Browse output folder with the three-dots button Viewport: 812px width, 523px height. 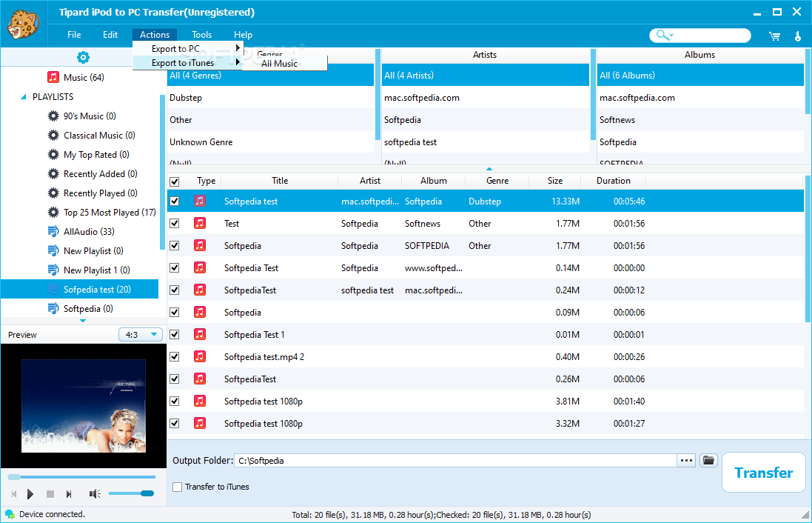click(x=686, y=460)
